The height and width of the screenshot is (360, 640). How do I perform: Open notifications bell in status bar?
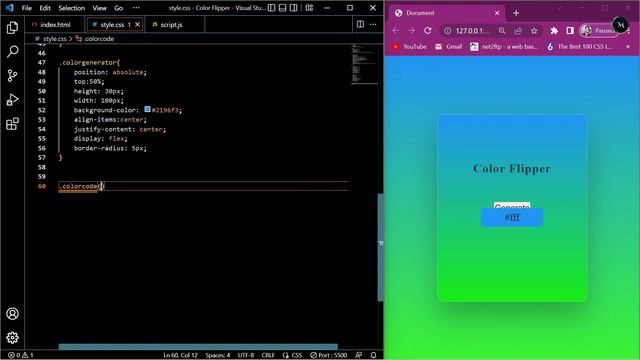tap(373, 355)
